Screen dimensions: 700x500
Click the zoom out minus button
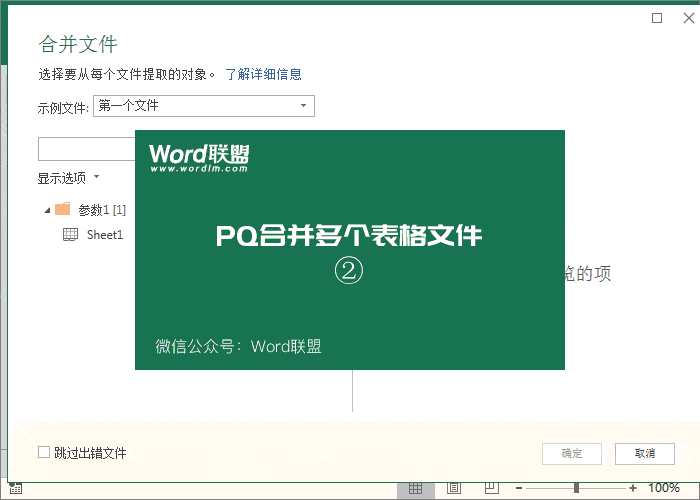(519, 488)
